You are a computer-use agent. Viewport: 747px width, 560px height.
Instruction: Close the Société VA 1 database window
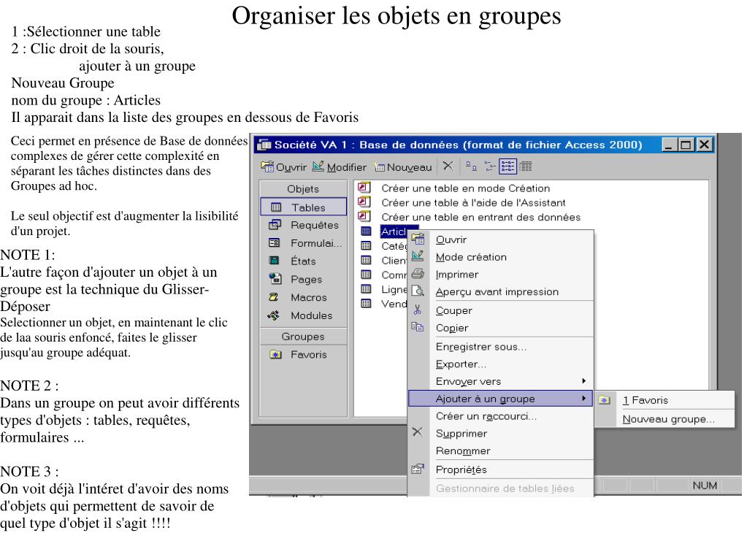(x=704, y=145)
